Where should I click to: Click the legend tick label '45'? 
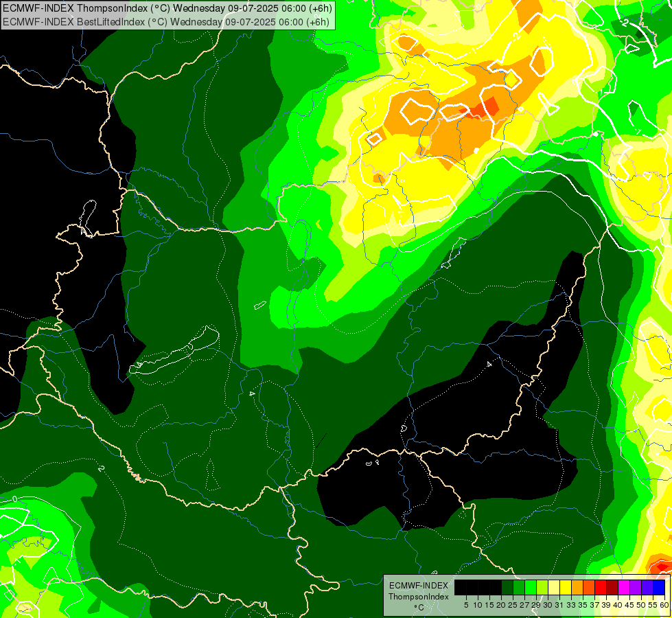tap(629, 605)
